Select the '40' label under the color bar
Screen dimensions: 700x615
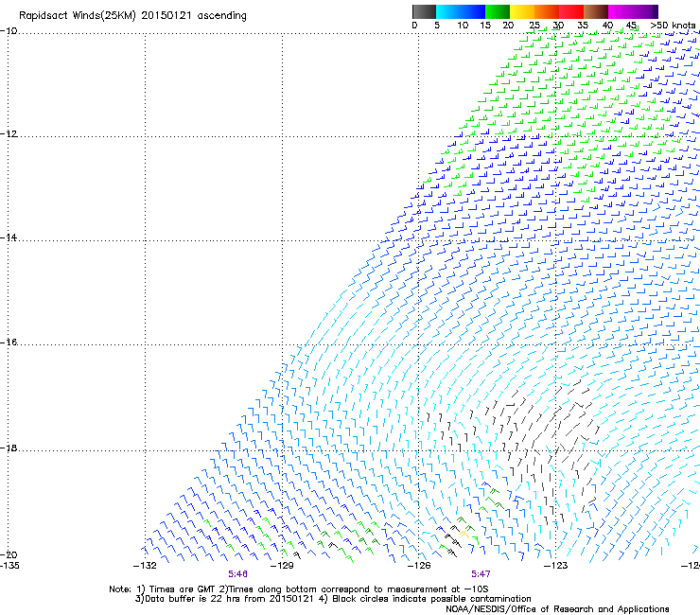pos(607,25)
